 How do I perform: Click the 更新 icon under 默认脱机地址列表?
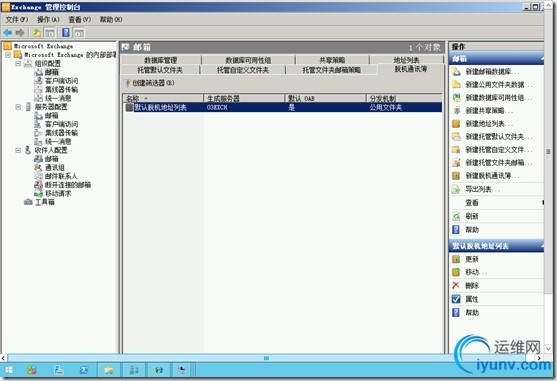[x=456, y=259]
